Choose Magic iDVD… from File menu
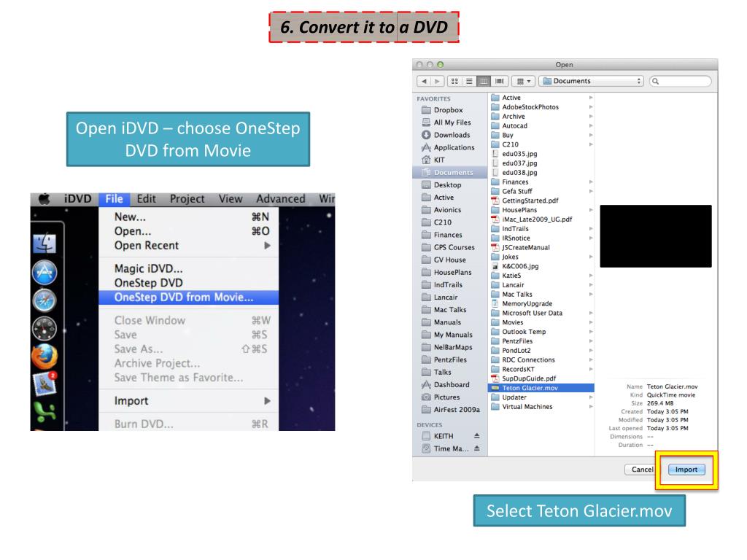The width and height of the screenshot is (747, 560). [x=189, y=268]
